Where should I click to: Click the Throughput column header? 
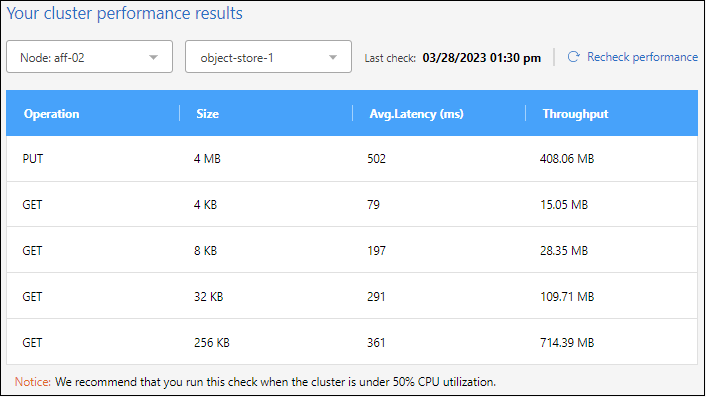575,114
